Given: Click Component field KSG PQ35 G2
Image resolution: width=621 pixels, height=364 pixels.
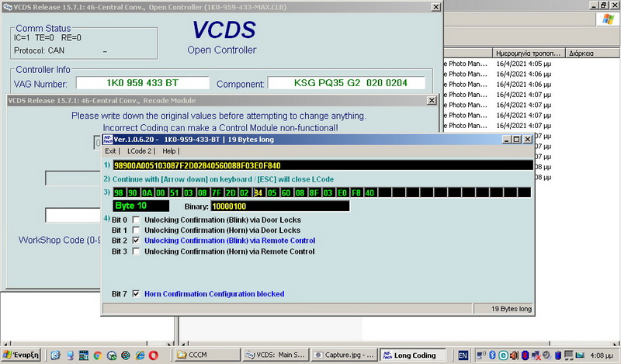Looking at the screenshot, I should point(346,83).
